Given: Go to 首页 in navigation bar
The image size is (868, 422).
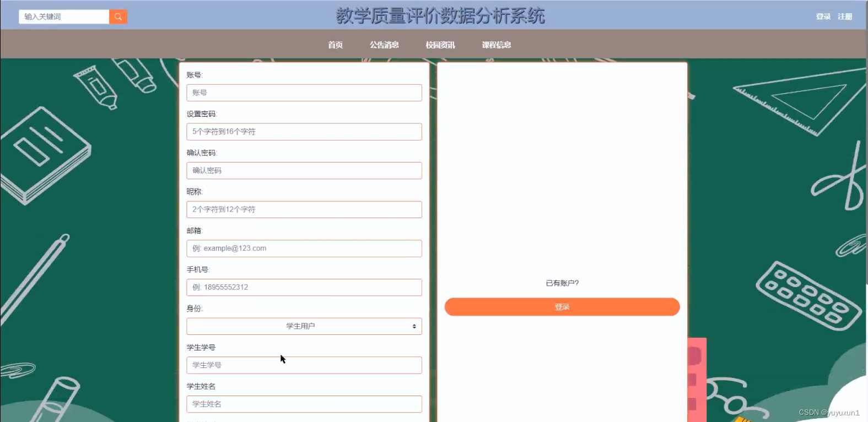Looking at the screenshot, I should pyautogui.click(x=335, y=45).
